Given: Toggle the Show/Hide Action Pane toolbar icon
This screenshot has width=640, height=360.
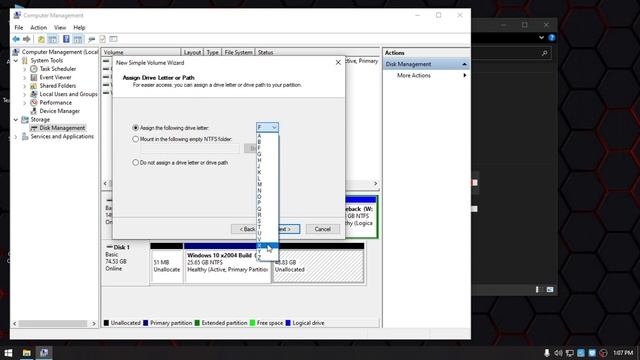Looking at the screenshot, I should [78, 39].
